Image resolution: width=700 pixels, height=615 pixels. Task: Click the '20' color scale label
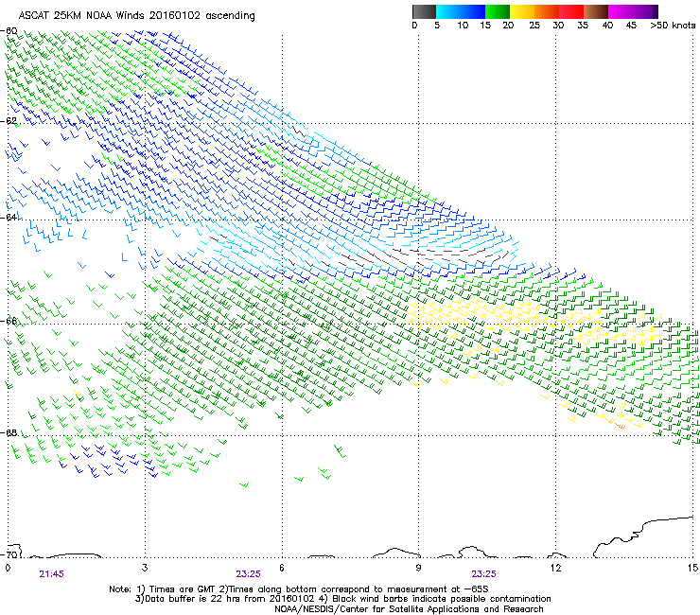click(508, 26)
